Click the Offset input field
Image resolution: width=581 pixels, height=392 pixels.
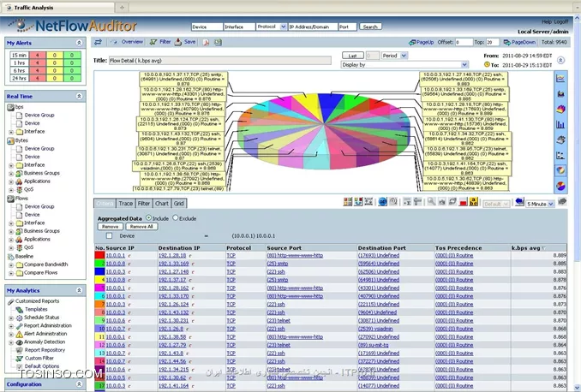point(464,42)
